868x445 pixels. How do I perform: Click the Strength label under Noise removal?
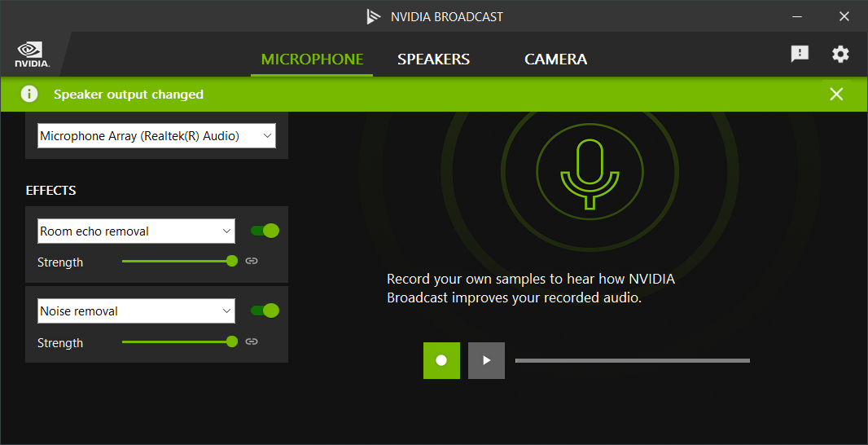click(60, 343)
